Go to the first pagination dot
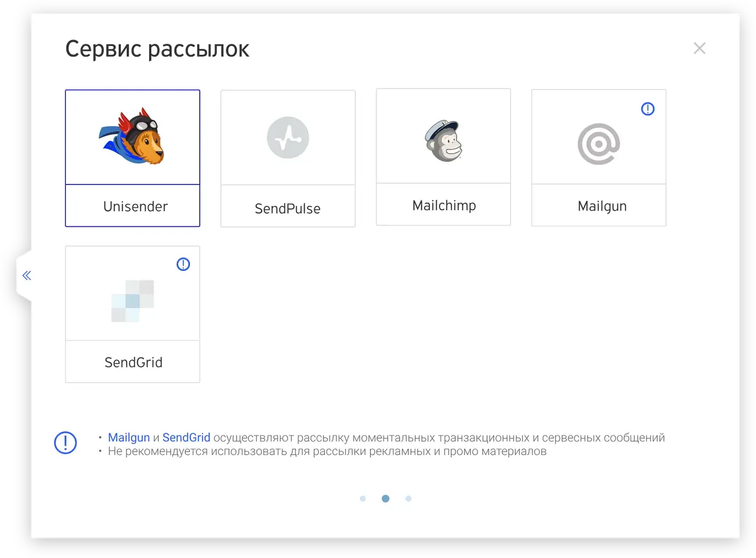 pyautogui.click(x=363, y=499)
